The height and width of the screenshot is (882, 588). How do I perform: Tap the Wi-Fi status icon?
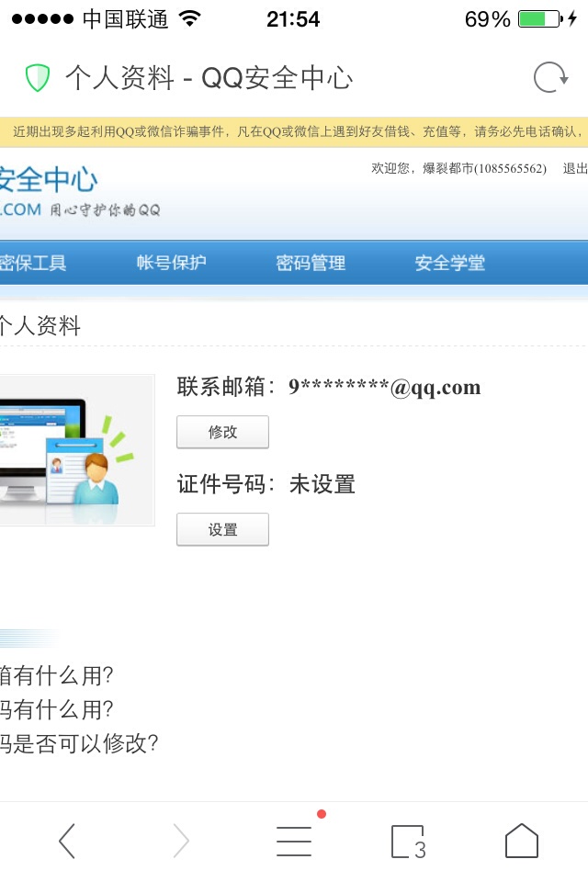tap(190, 18)
